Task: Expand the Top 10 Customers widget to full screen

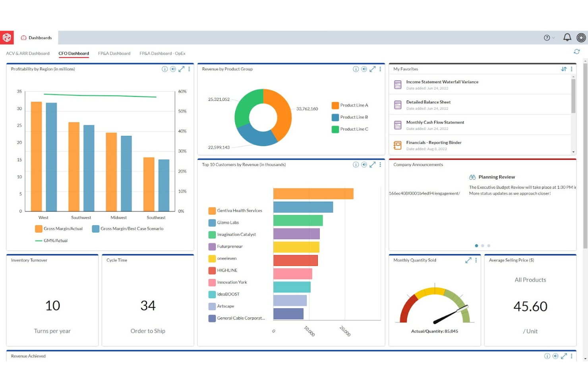Action: pyautogui.click(x=372, y=164)
